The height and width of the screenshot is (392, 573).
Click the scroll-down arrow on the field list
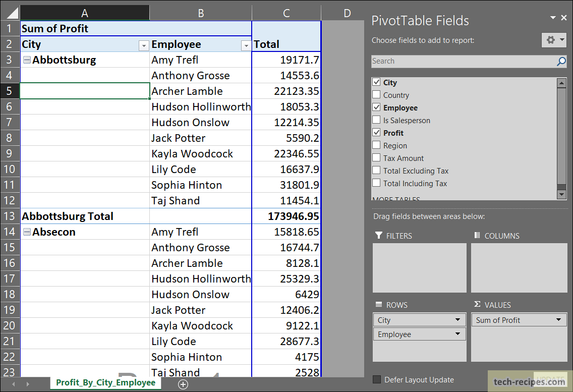[x=561, y=194]
